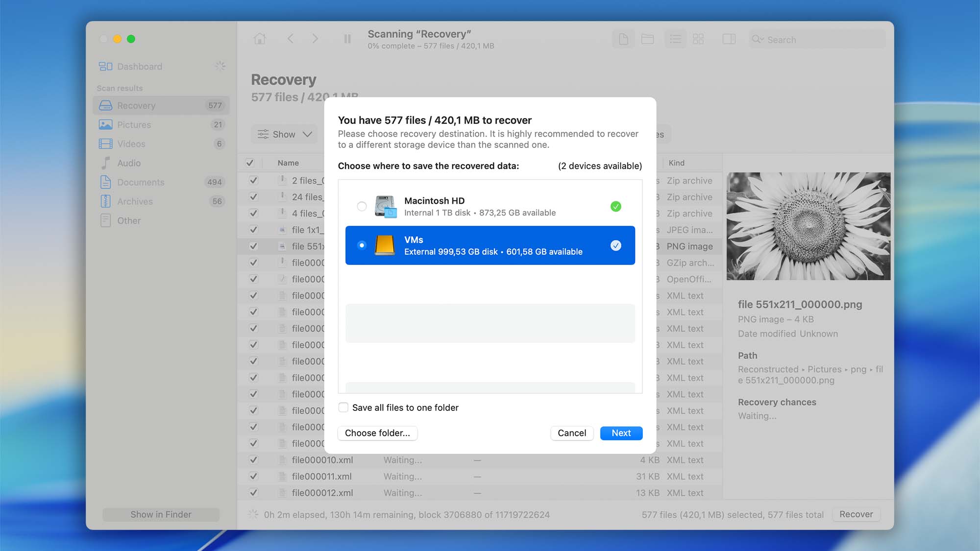Viewport: 980px width, 551px height.
Task: Click the Scanning "Recovery" title
Action: point(419,34)
